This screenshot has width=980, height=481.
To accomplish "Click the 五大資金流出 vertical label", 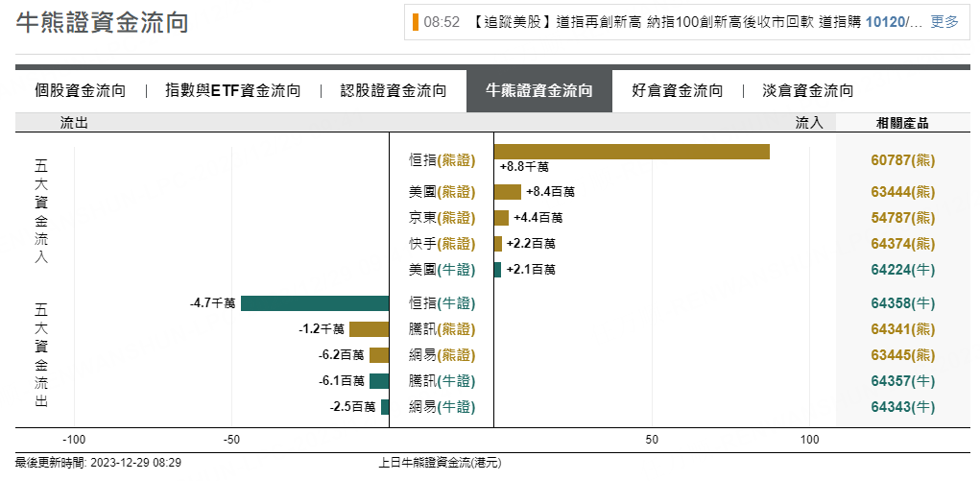I will [x=40, y=355].
